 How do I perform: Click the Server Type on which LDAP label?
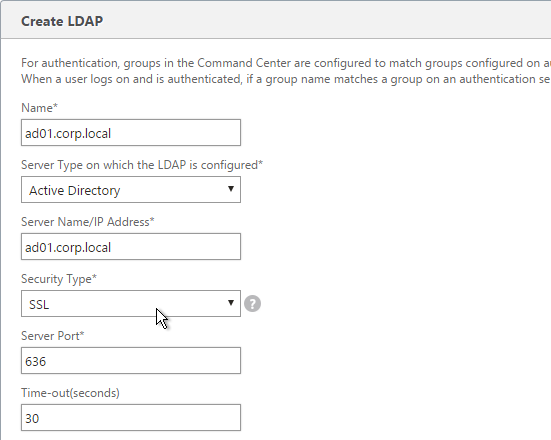(x=142, y=165)
